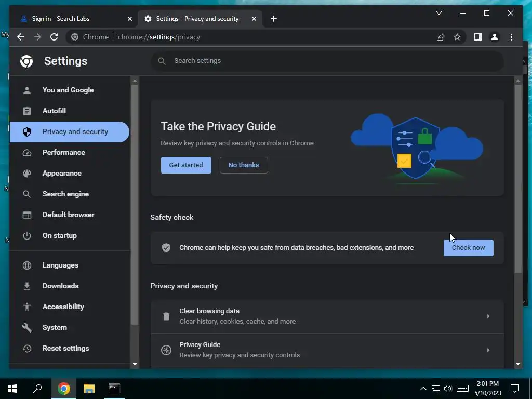
Task: Open tab search chevron in title bar
Action: (x=438, y=13)
